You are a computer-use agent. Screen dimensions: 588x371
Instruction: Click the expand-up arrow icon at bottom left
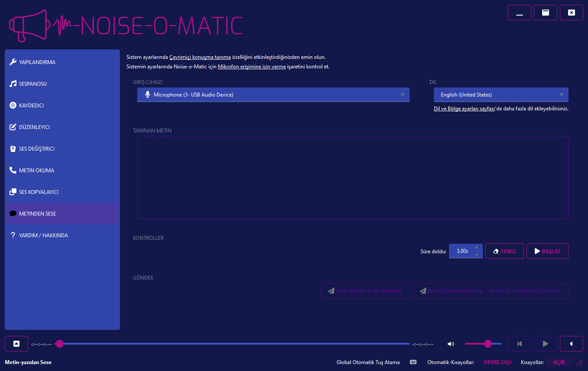16,344
